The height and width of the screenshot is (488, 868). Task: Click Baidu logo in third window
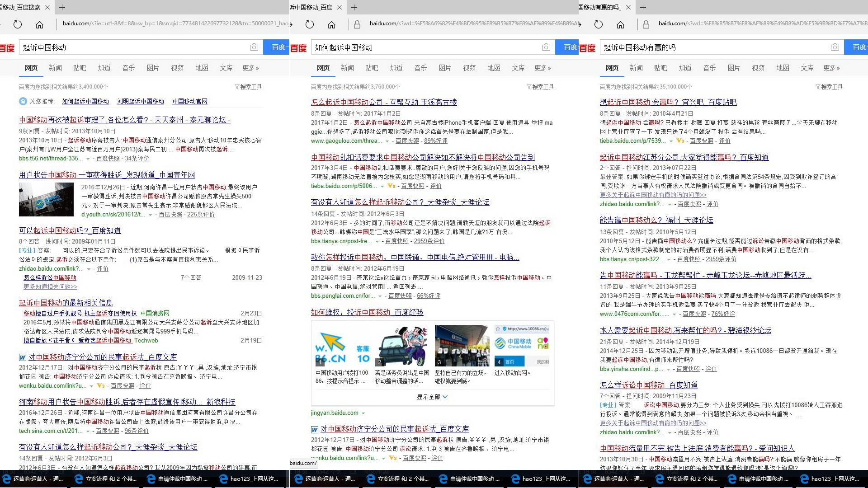coord(587,48)
